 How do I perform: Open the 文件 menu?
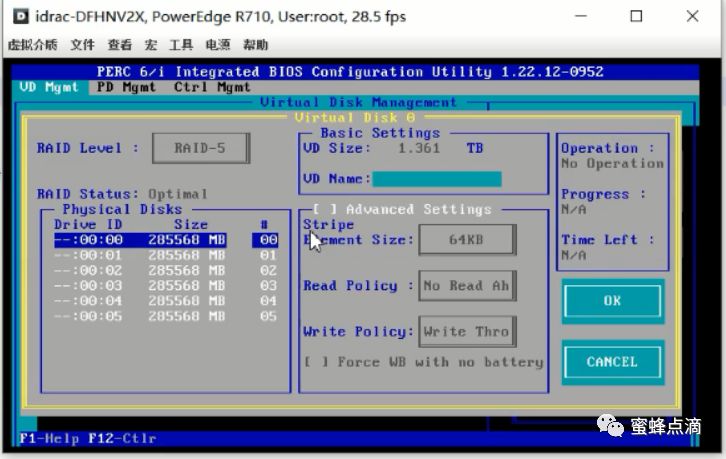pyautogui.click(x=82, y=45)
